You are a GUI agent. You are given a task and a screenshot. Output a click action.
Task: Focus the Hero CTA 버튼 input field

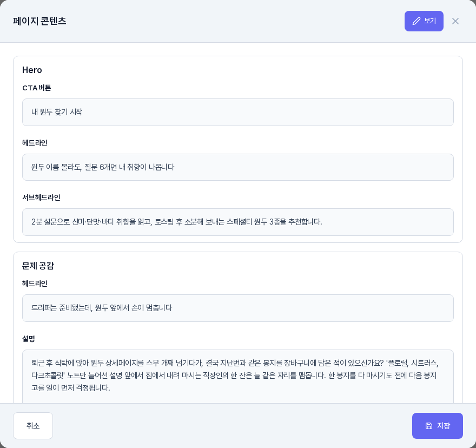pos(237,112)
